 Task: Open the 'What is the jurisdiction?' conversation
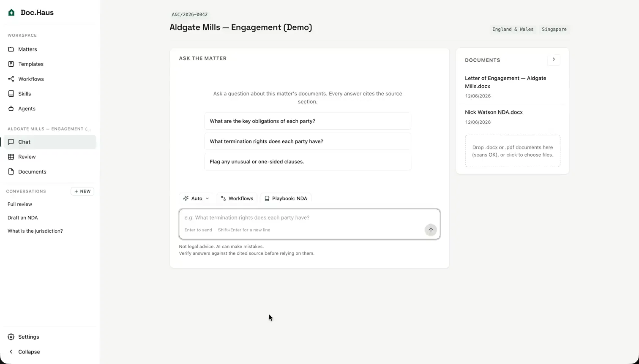click(35, 231)
